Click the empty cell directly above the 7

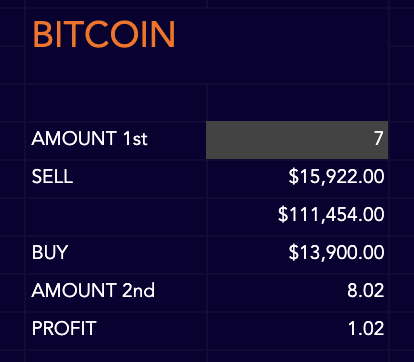coord(297,103)
